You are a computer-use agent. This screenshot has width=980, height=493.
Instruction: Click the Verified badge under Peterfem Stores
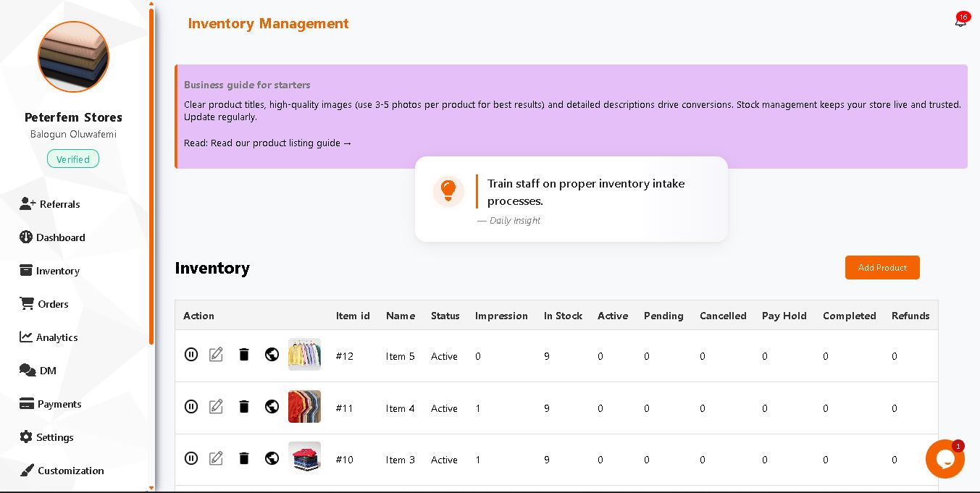(x=73, y=159)
